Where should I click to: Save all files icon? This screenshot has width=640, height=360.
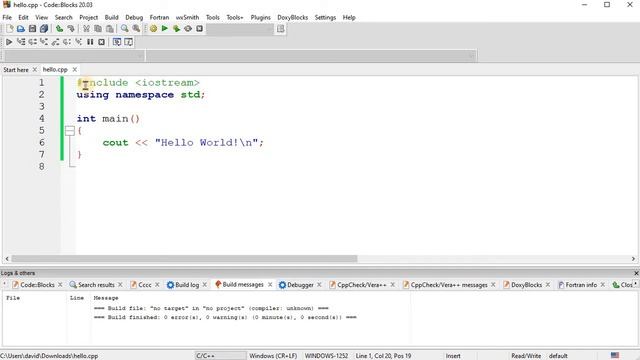click(44, 29)
